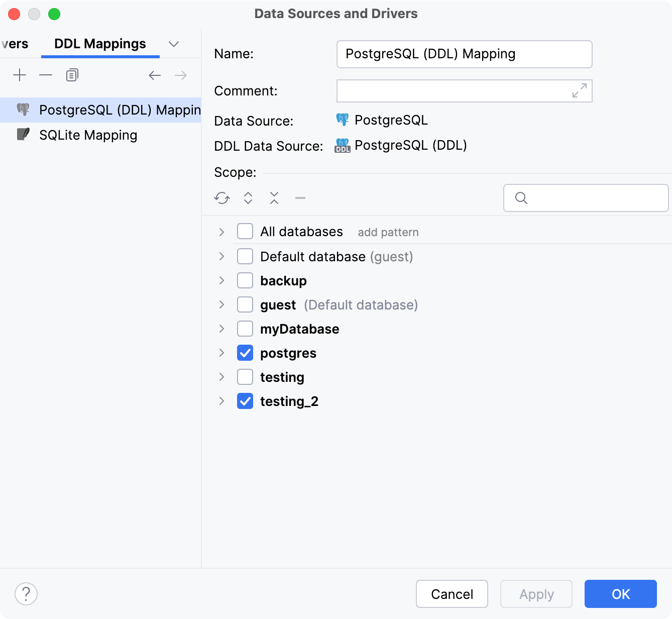The width and height of the screenshot is (672, 619).
Task: Open the Comment field expand editor
Action: pyautogui.click(x=580, y=90)
